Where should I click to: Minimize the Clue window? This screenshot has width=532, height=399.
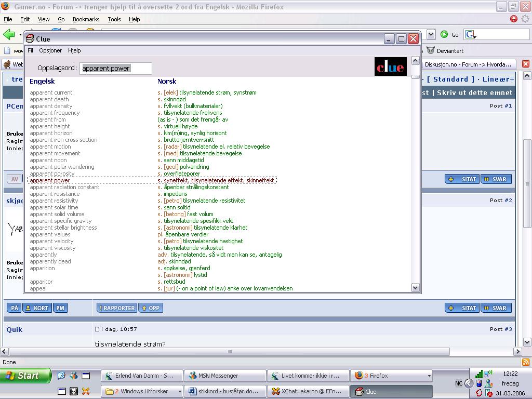pyautogui.click(x=389, y=39)
